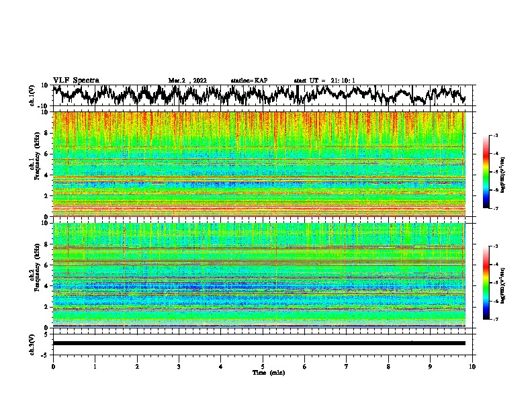
Task: Click the ch.2 spectrogram panel
Action: click(259, 275)
